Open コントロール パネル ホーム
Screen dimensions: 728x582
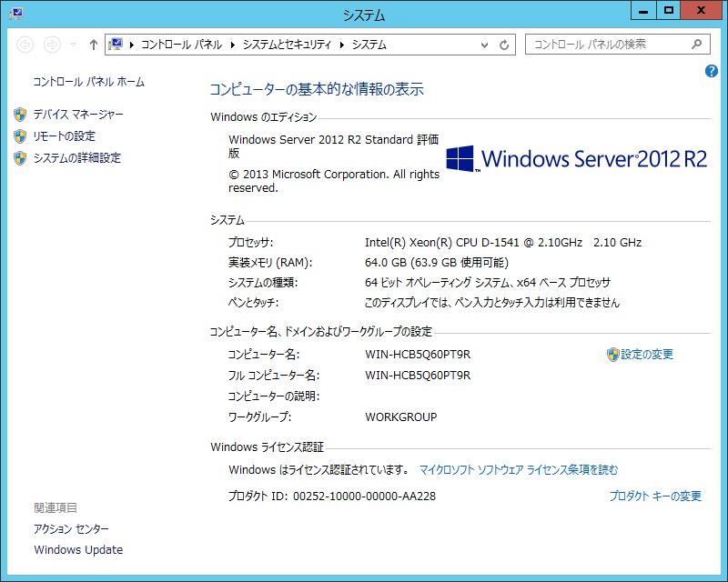point(88,82)
